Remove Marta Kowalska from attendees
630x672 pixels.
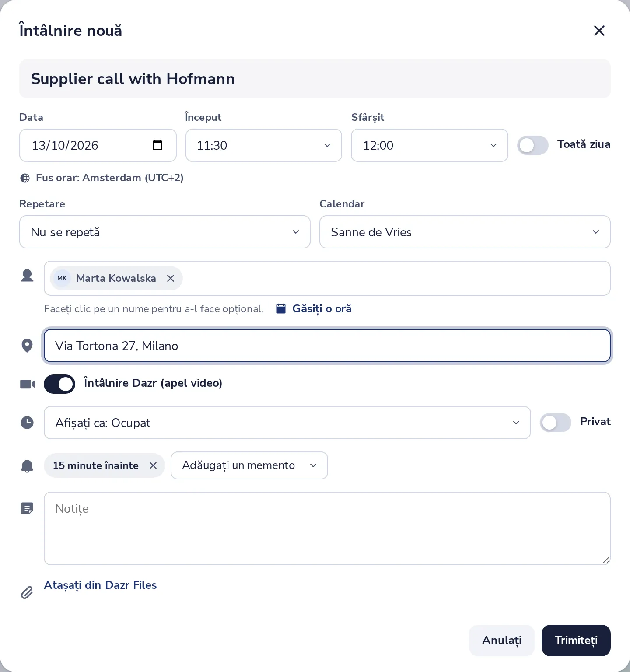tap(171, 278)
